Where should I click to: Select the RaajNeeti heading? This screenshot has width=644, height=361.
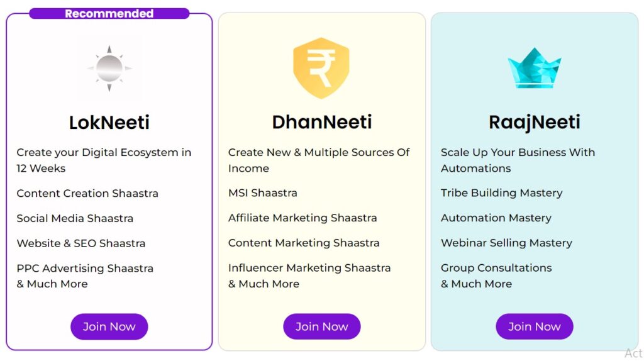coord(535,123)
